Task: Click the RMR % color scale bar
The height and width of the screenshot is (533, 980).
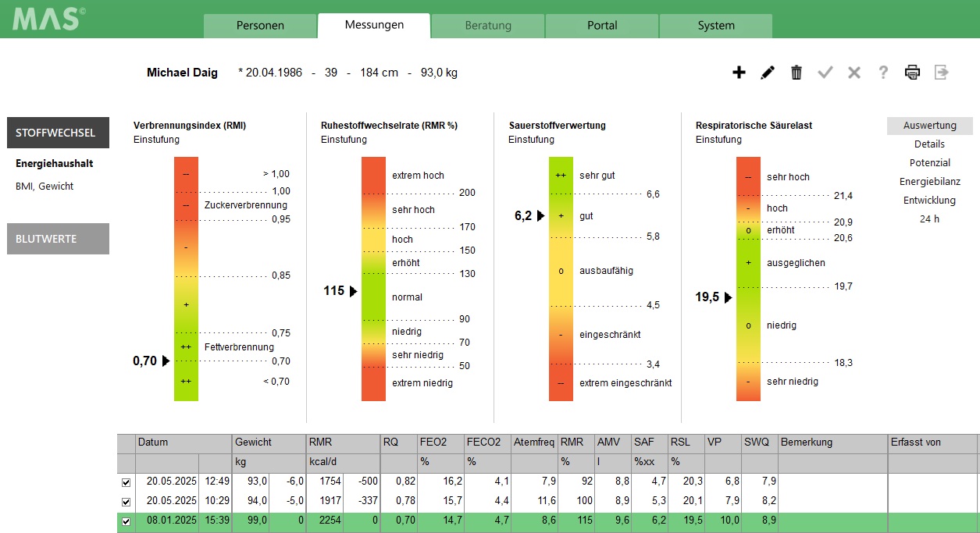Action: 373,279
